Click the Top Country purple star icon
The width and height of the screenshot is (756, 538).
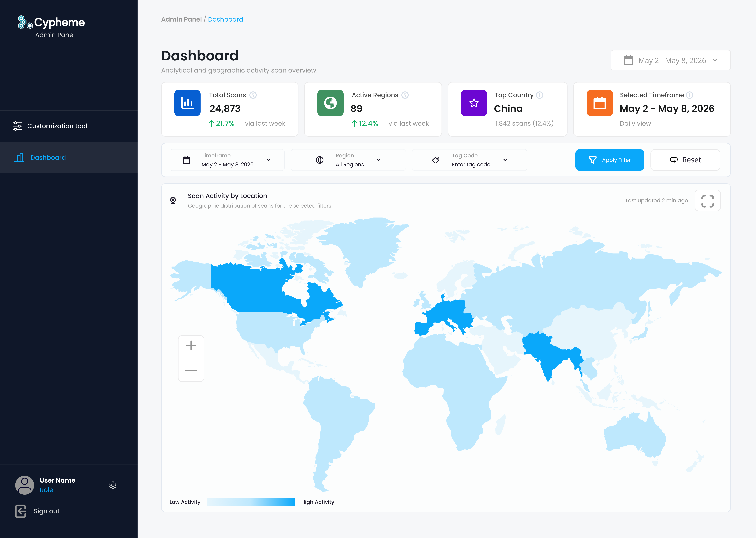coord(474,103)
